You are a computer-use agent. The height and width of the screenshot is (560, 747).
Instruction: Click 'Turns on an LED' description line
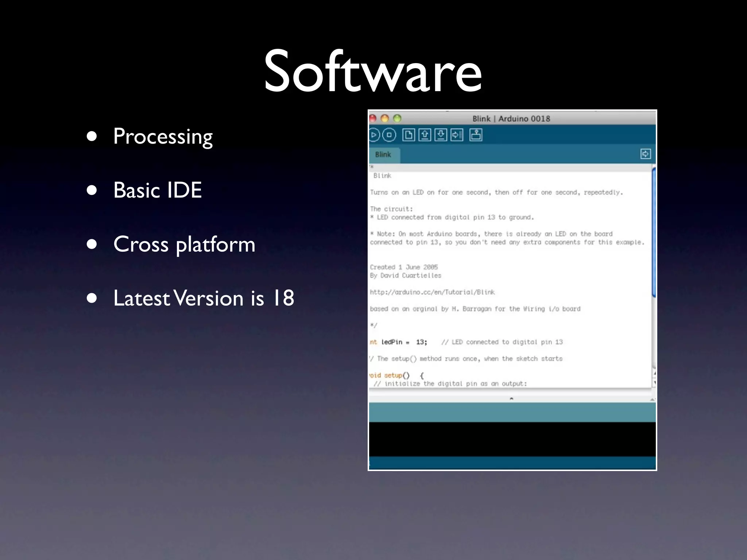[x=496, y=192]
